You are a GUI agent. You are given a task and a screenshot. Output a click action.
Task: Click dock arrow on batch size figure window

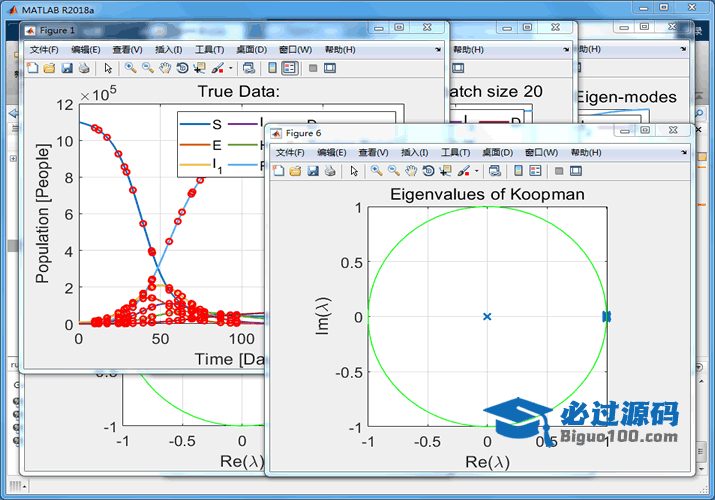[566, 49]
